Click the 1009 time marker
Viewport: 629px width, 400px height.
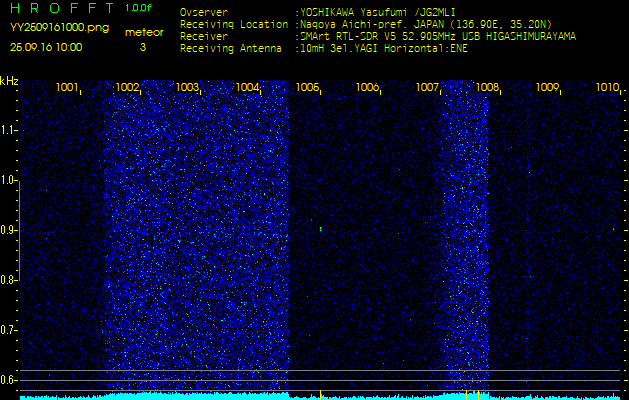point(548,87)
